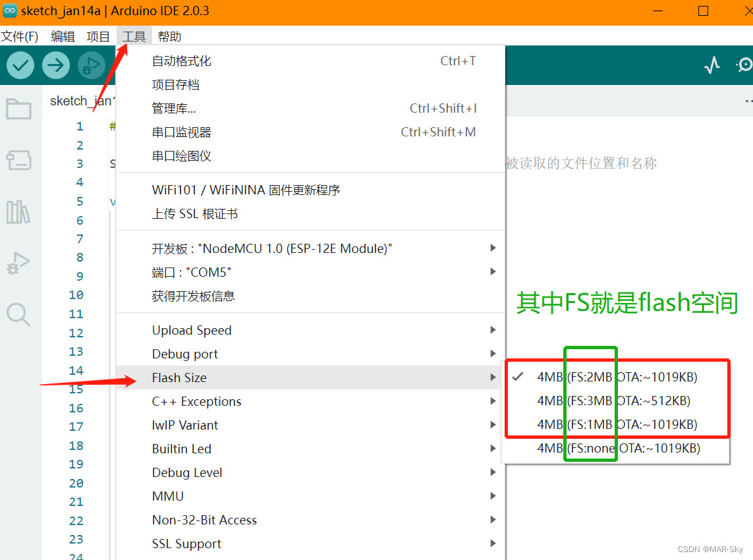Viewport: 753px width, 560px height.
Task: Expand the SSL Support submenu
Action: coord(311,544)
